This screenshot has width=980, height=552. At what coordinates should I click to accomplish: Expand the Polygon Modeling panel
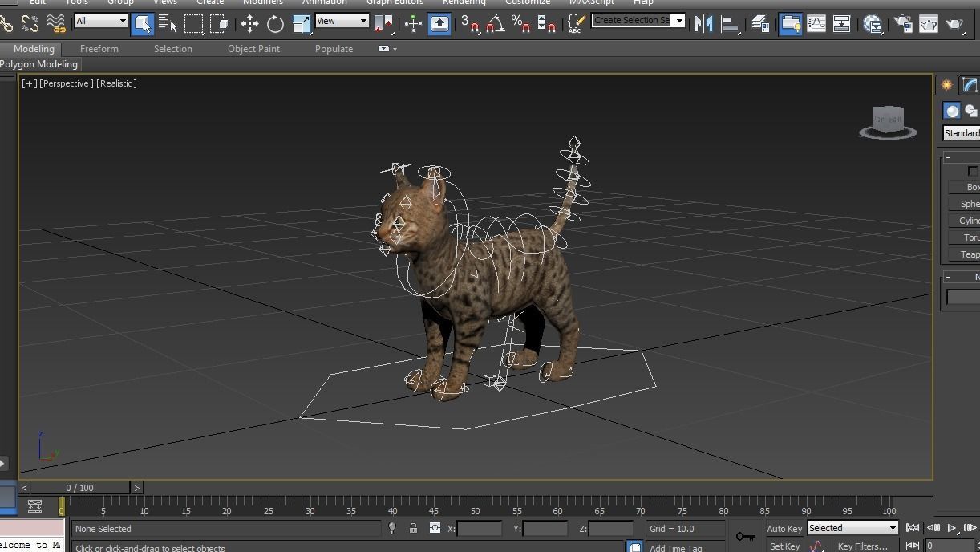tap(39, 64)
